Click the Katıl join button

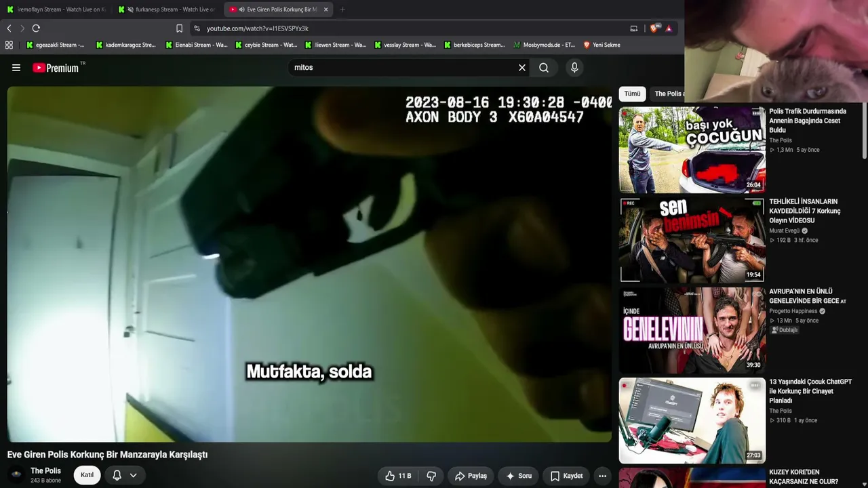tap(87, 475)
